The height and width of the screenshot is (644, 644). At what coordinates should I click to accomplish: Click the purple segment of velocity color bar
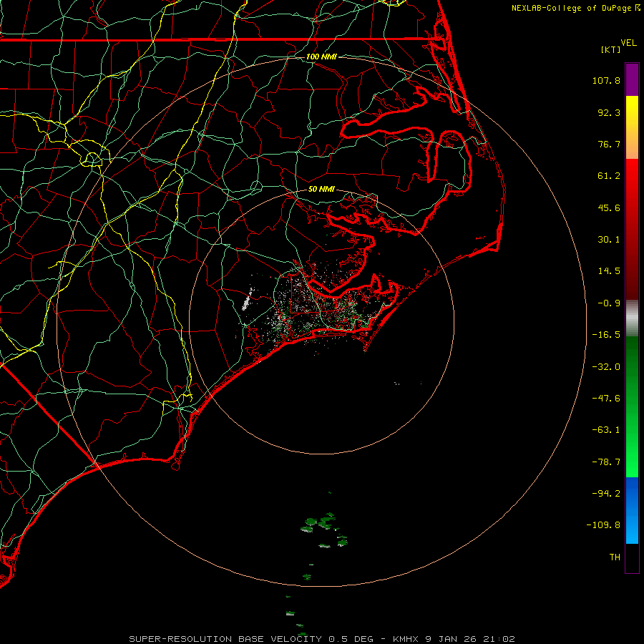[632, 80]
